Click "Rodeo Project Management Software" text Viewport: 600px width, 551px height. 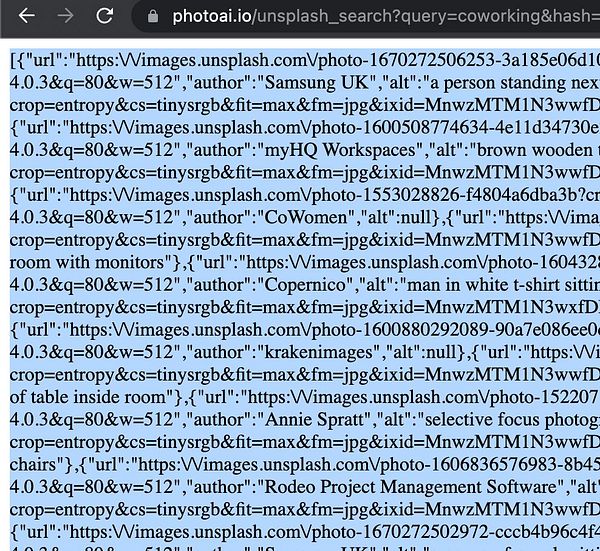[x=410, y=487]
